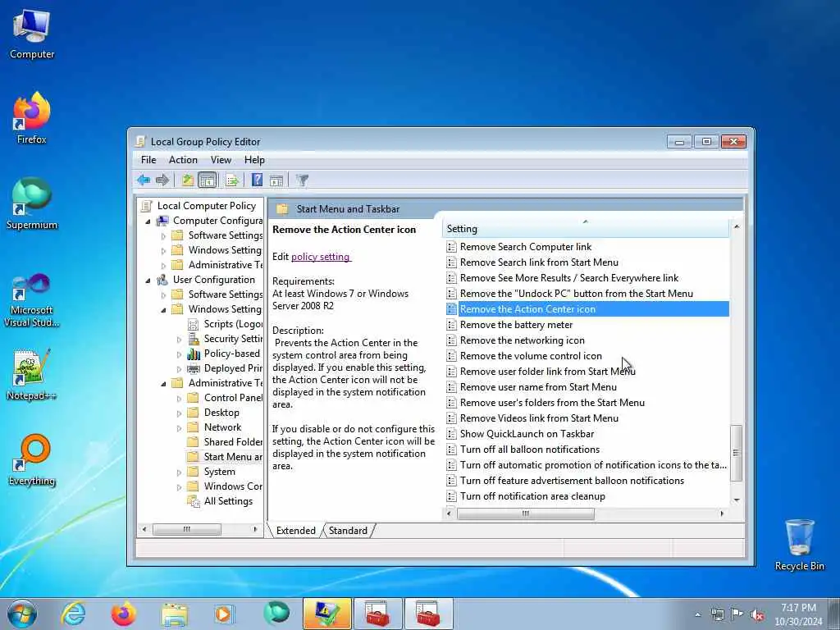The height and width of the screenshot is (630, 840).
Task: Open Windows Media Player from the taskbar
Action: (224, 614)
